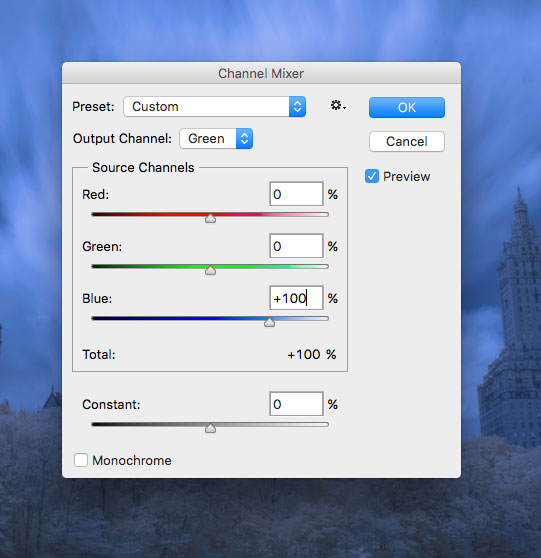The width and height of the screenshot is (541, 558).
Task: Click the Preset dropdown blue arrow stepper
Action: coord(297,106)
